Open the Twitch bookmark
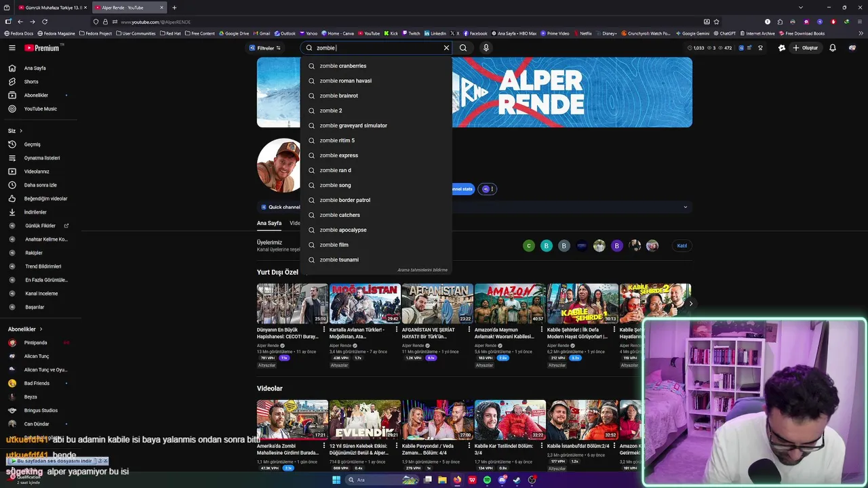The height and width of the screenshot is (488, 868). coord(412,33)
